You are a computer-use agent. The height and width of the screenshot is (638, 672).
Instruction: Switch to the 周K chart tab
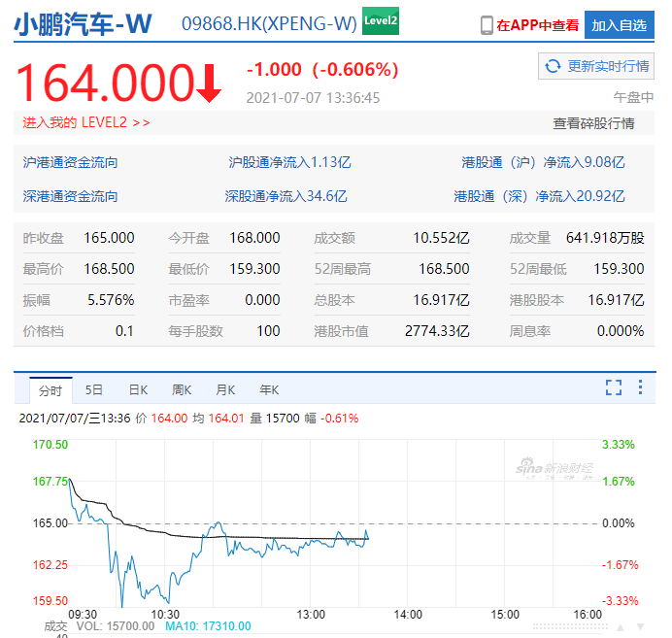pos(182,390)
